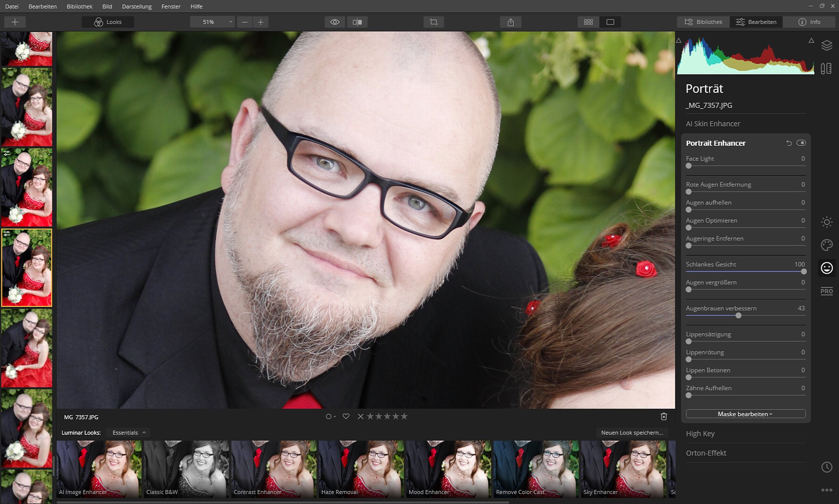Viewport: 839px width, 504px height.
Task: Switch to the gallery grid view
Action: (588, 22)
